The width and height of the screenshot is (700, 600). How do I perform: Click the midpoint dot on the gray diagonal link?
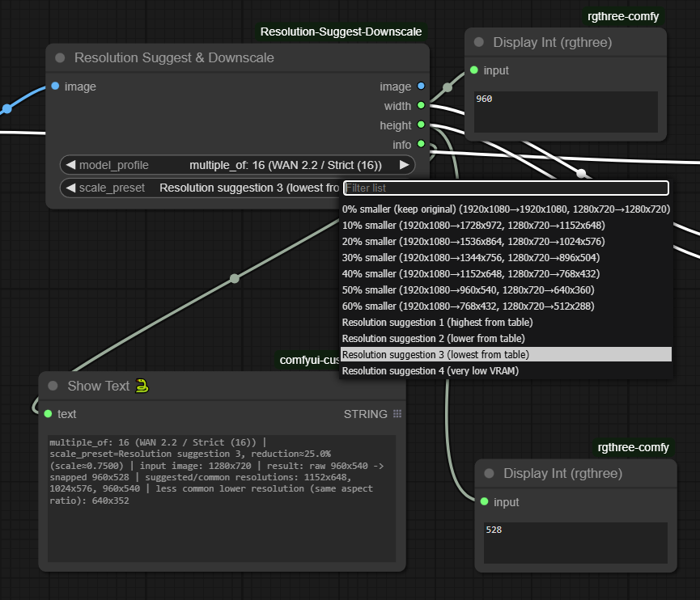pyautogui.click(x=235, y=279)
